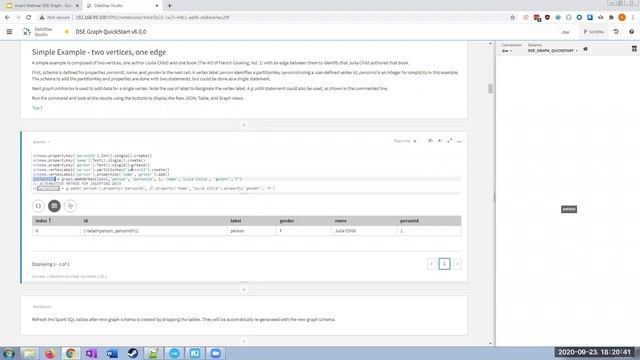Open Zoom from the taskbar
The image size is (640, 360).
click(216, 353)
